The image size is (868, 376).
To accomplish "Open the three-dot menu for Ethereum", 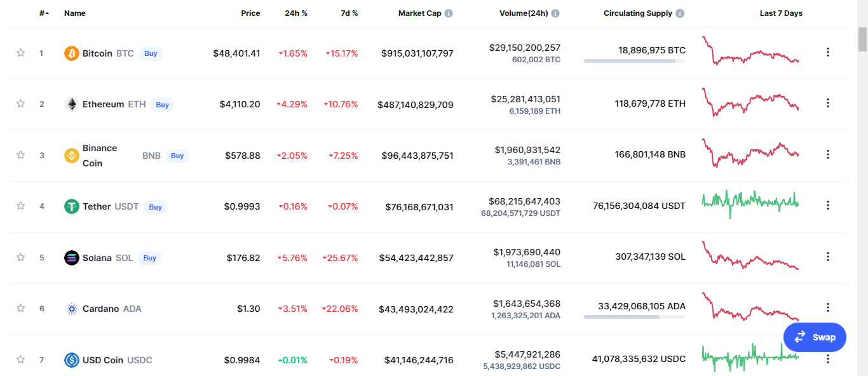I will click(x=827, y=103).
